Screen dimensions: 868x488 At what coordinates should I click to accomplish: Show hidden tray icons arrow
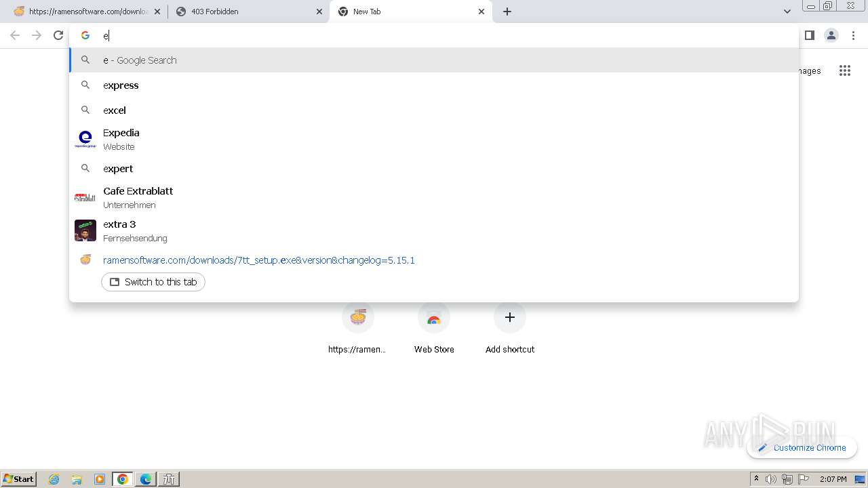point(756,479)
